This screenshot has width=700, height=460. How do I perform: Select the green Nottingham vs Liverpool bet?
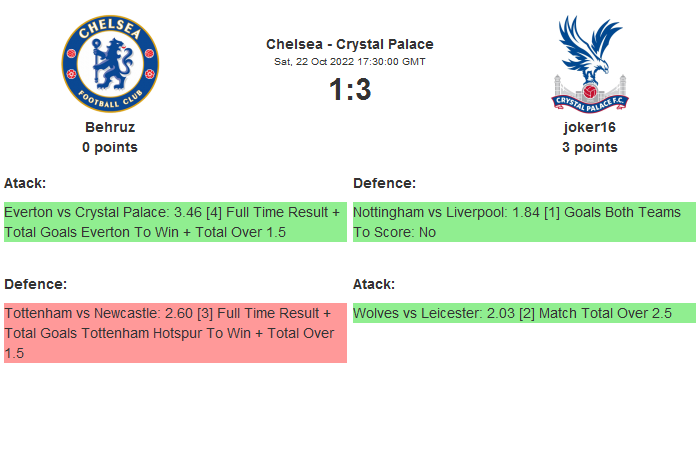[524, 222]
